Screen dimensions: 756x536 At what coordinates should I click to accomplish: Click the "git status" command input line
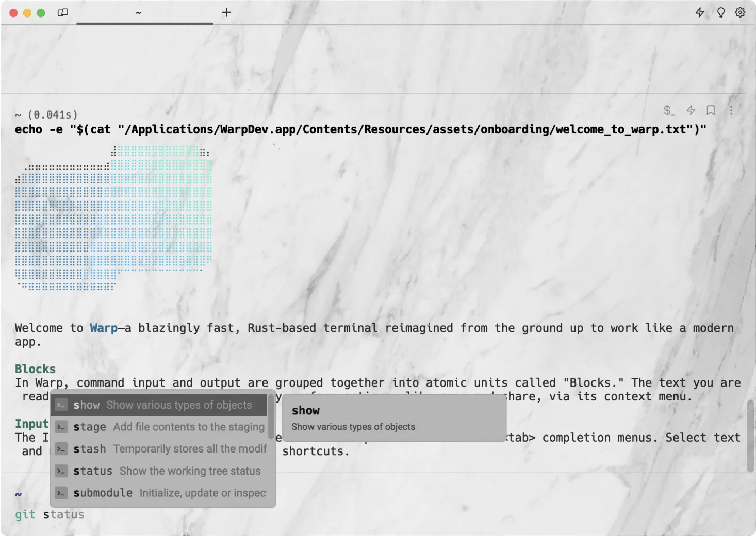click(50, 514)
